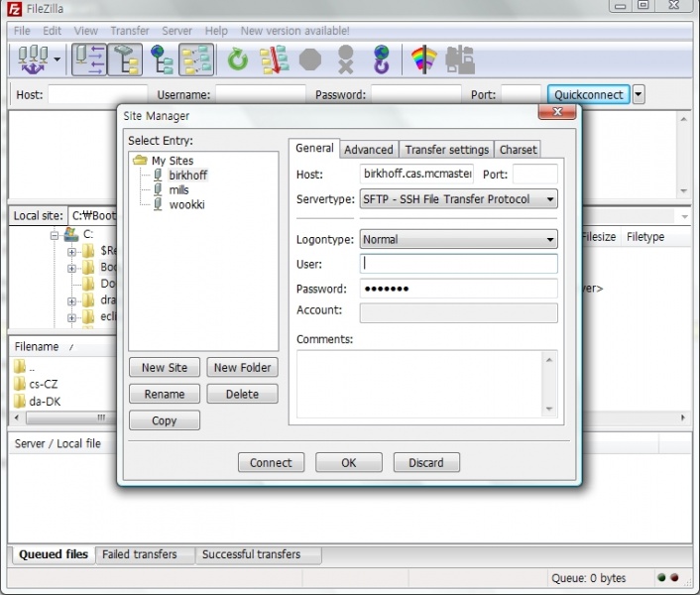This screenshot has height=595, width=700.
Task: Select the birkhoff site entry
Action: 187,176
